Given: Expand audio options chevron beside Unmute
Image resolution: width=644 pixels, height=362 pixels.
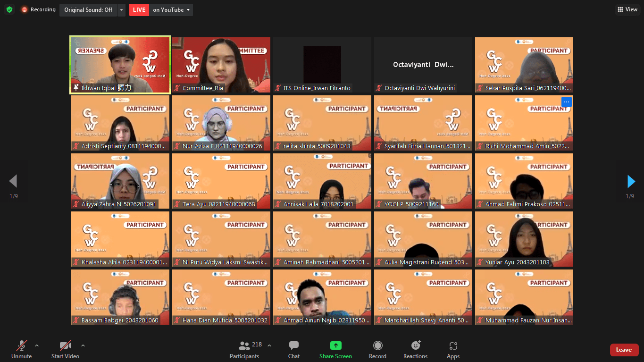Looking at the screenshot, I should click(x=37, y=345).
